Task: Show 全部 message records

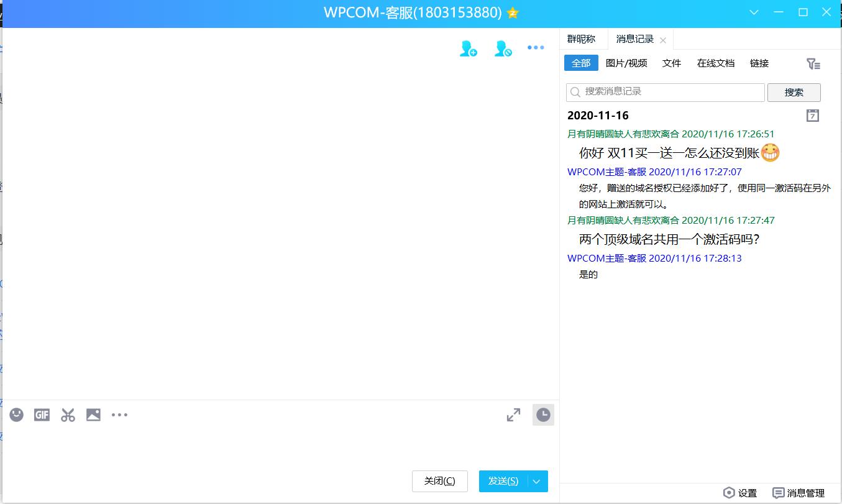Action: click(x=581, y=63)
